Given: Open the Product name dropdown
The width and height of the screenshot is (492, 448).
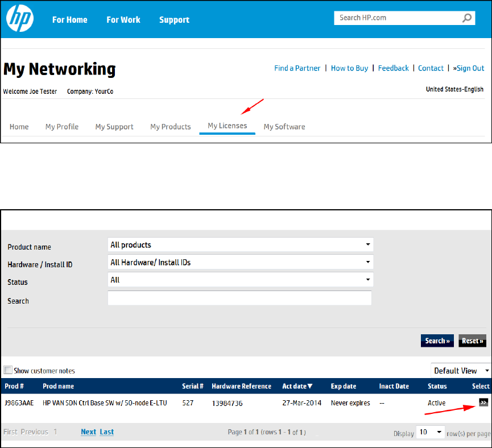Looking at the screenshot, I should point(241,244).
